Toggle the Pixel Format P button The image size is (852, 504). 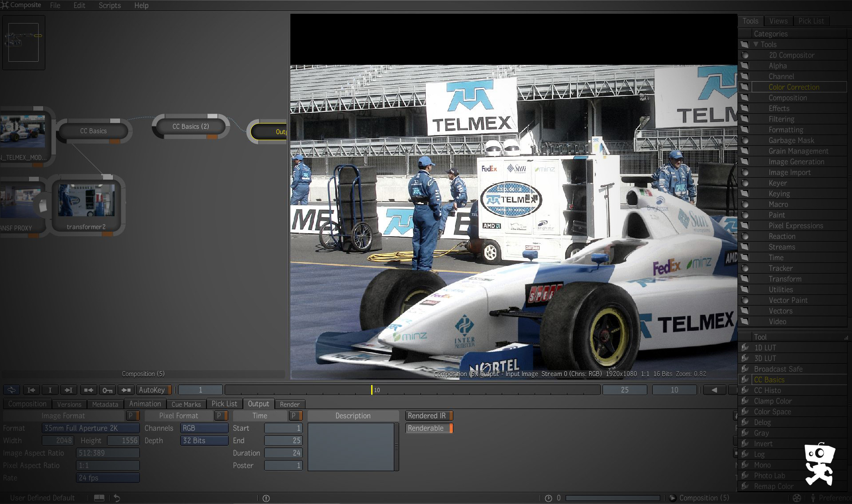click(221, 416)
